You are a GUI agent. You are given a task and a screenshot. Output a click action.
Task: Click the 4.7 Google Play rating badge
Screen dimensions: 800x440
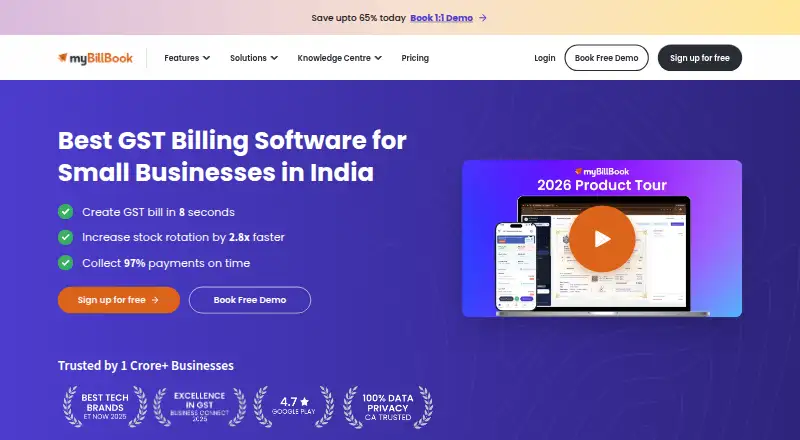[294, 407]
